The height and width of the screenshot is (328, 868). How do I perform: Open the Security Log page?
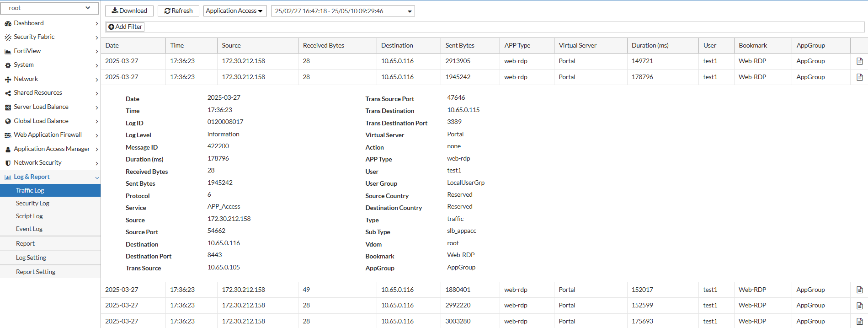pyautogui.click(x=32, y=204)
